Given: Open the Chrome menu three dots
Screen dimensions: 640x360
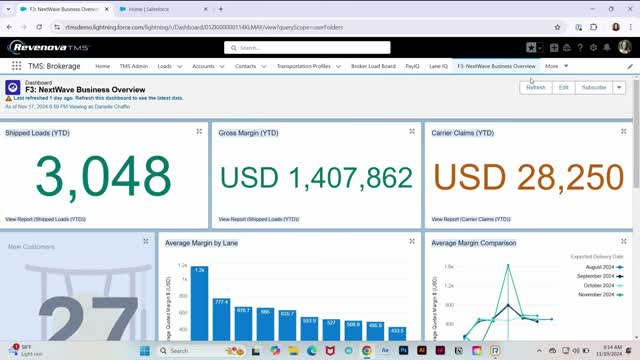Looking at the screenshot, I should tap(631, 27).
